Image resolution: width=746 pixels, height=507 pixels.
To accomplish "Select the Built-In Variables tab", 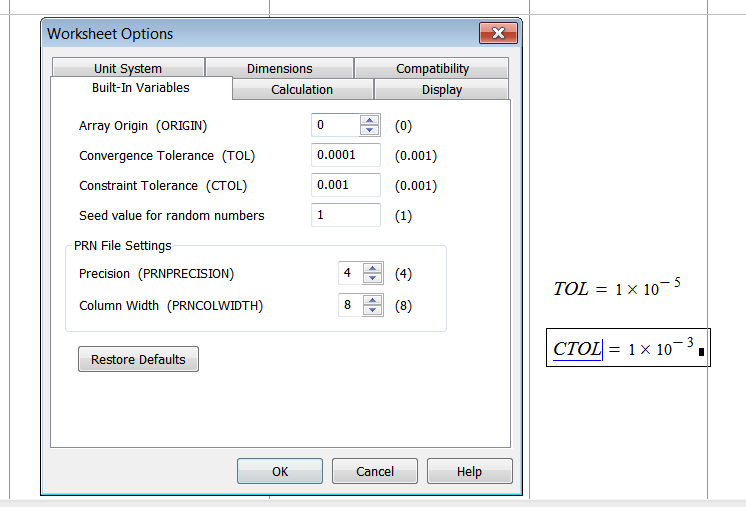I will tap(141, 88).
